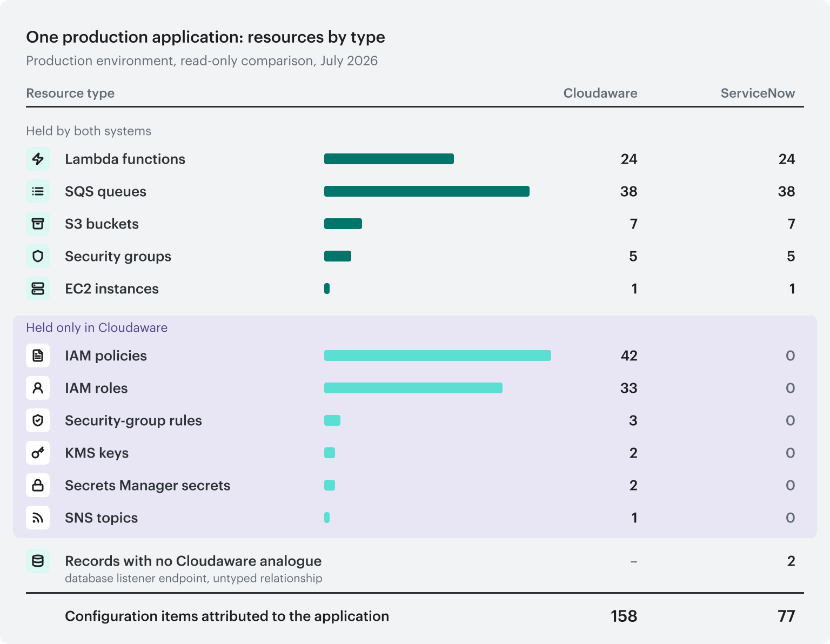
Task: Click the 'KMS keys' row label
Action: pyautogui.click(x=97, y=453)
